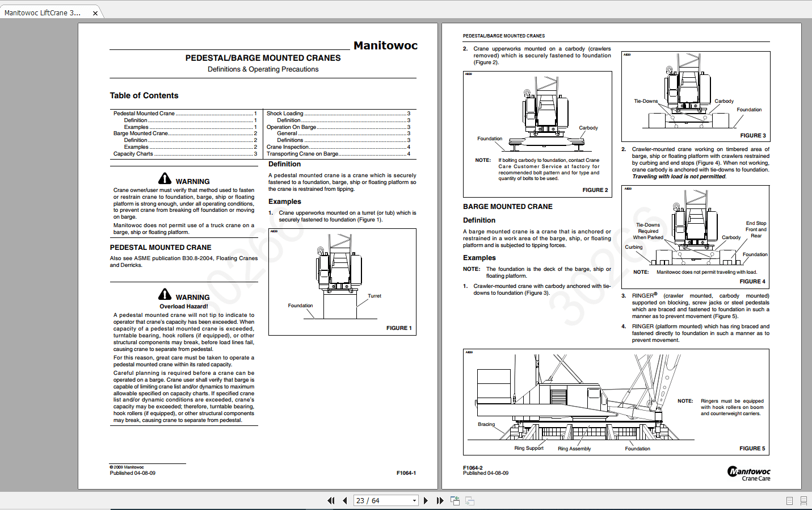Go to the first page
The image size is (812, 510).
point(331,500)
